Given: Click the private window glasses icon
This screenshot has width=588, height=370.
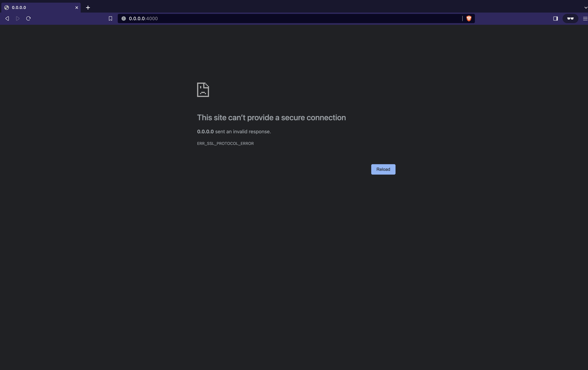Looking at the screenshot, I should [x=570, y=18].
